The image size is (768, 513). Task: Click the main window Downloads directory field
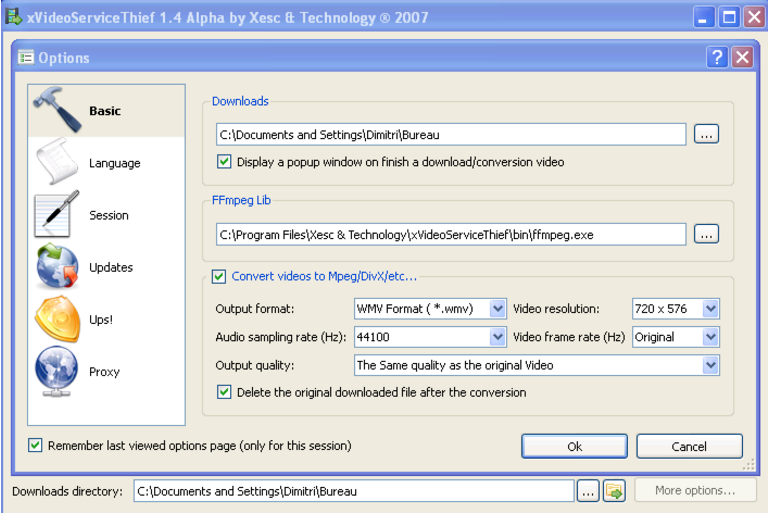coord(354,491)
